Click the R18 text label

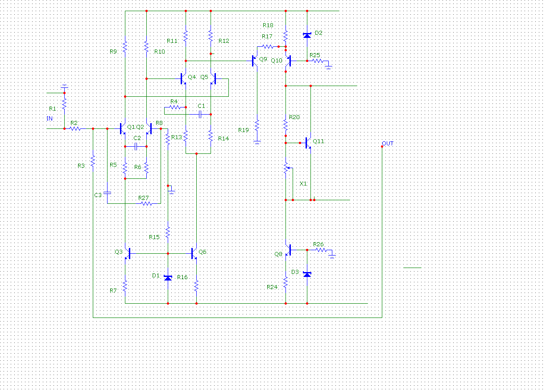click(x=268, y=25)
